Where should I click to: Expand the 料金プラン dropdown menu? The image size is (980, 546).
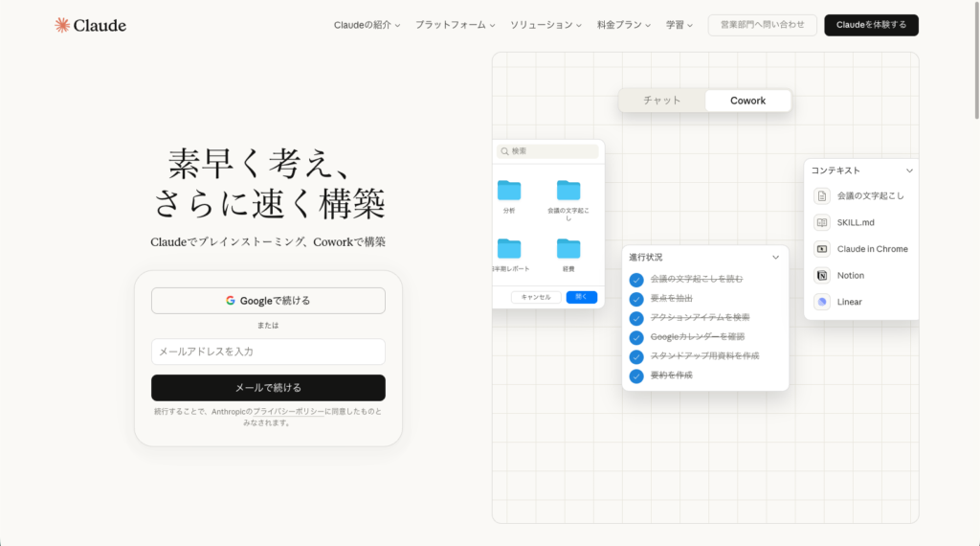click(x=623, y=25)
